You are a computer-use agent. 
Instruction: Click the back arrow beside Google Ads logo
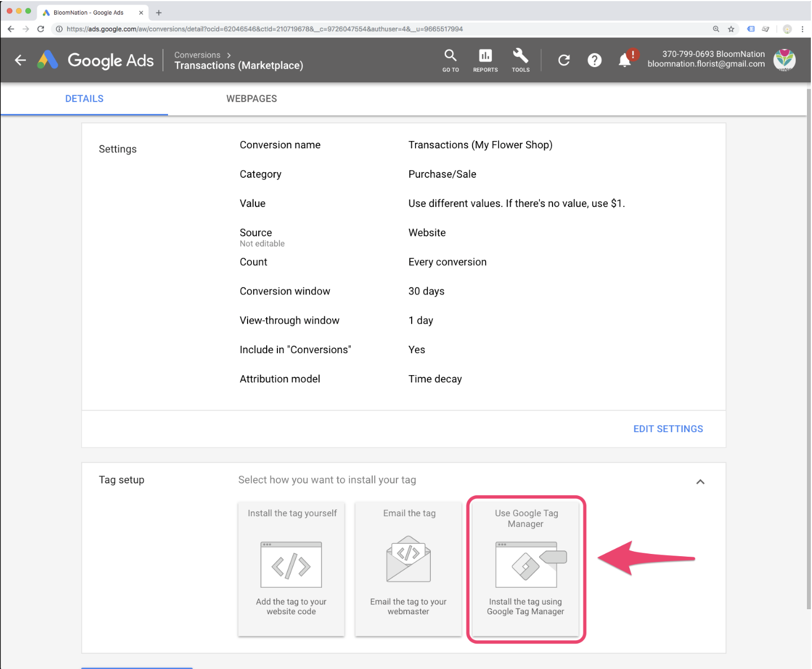point(20,60)
